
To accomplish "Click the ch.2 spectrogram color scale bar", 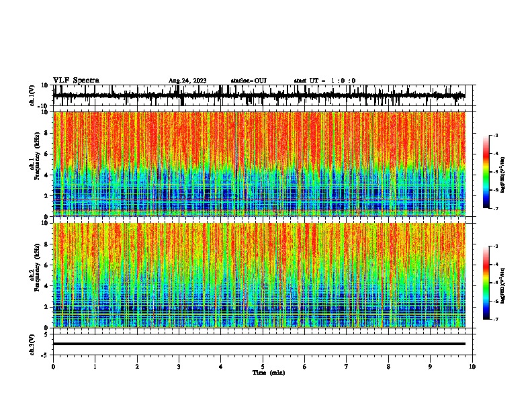I will (486, 283).
